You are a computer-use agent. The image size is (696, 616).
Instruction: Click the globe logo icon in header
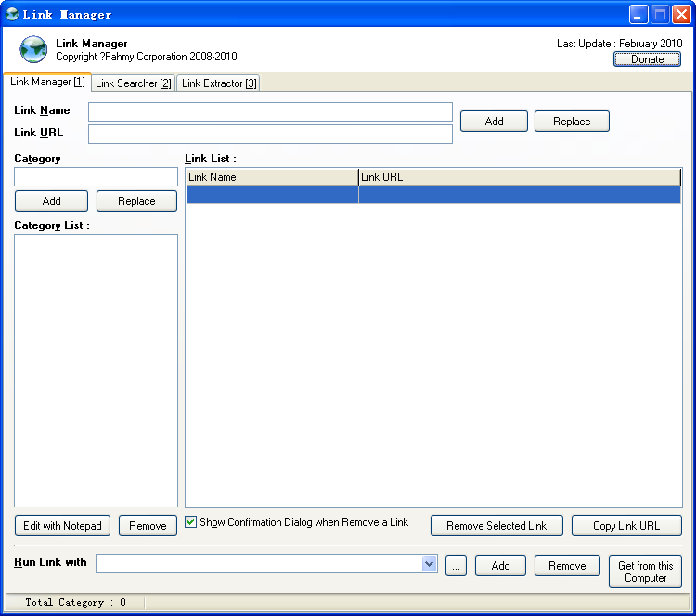[33, 49]
